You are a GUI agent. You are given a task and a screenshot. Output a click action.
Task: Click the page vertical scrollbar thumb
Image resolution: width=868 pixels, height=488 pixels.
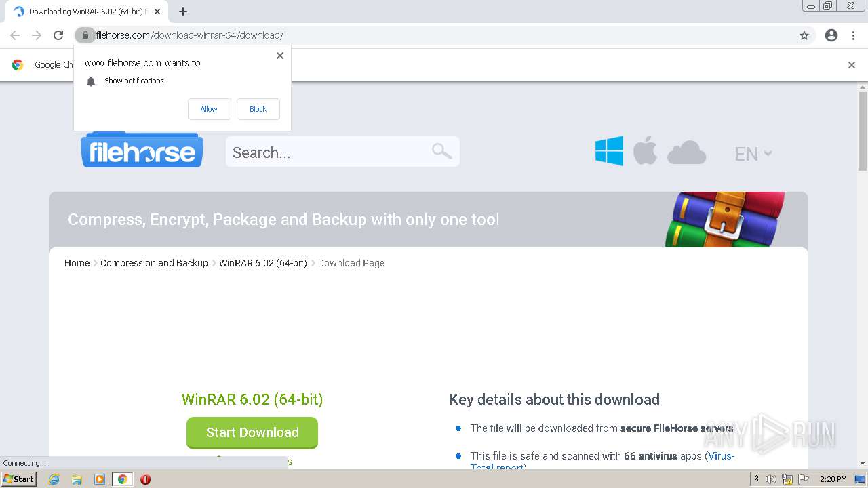863,131
